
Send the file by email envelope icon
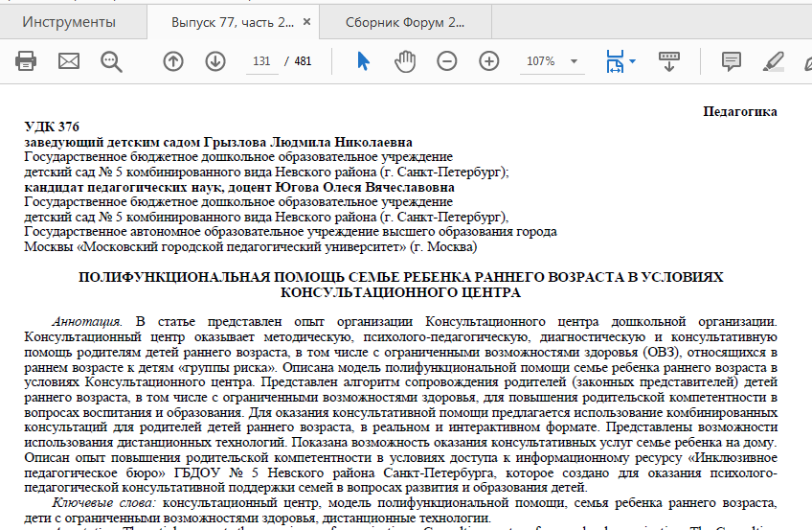(69, 61)
